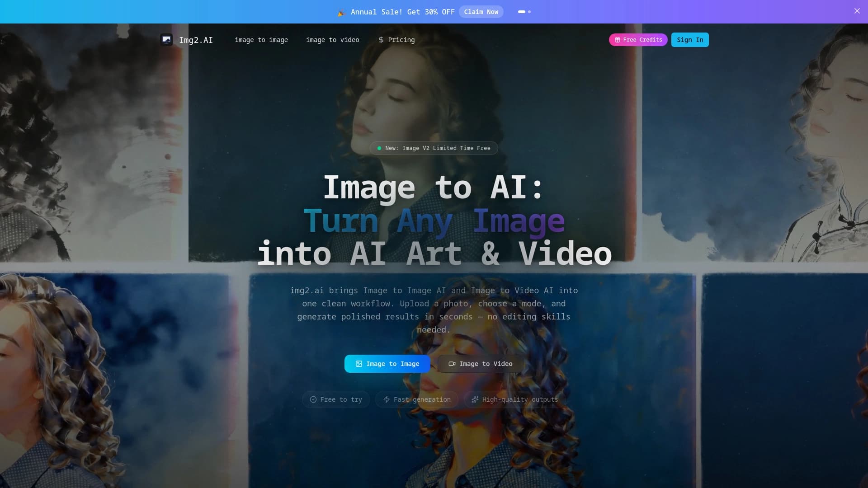The image size is (868, 488).
Task: Click the into AI Art & Video heading line
Action: (x=434, y=254)
